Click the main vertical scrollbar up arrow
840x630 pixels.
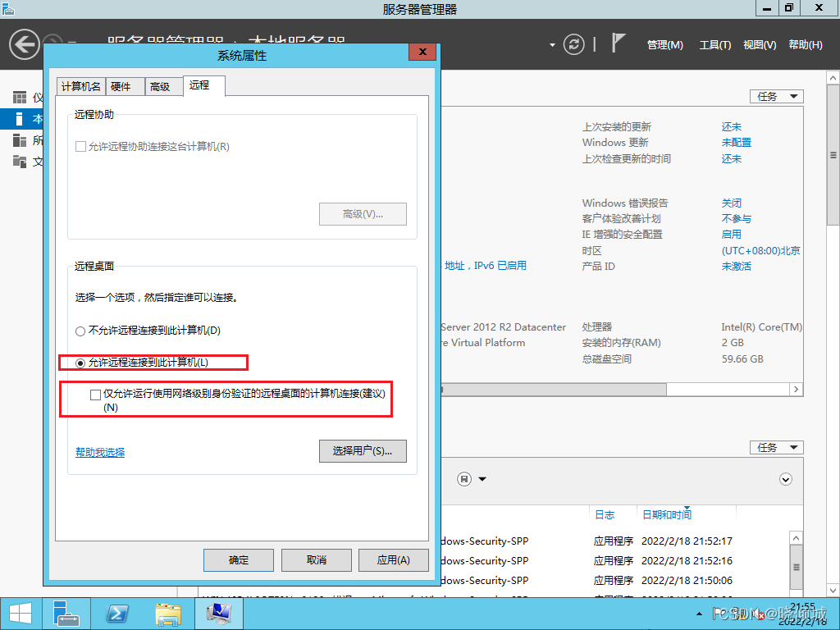click(833, 78)
